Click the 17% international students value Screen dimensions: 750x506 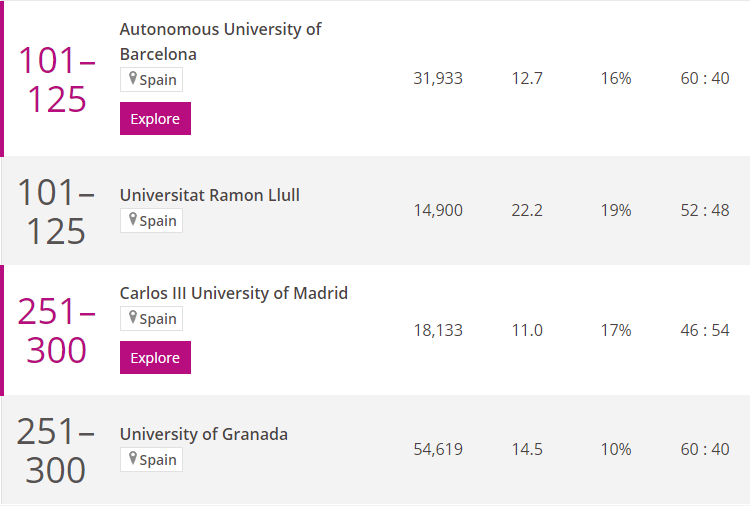coord(616,330)
